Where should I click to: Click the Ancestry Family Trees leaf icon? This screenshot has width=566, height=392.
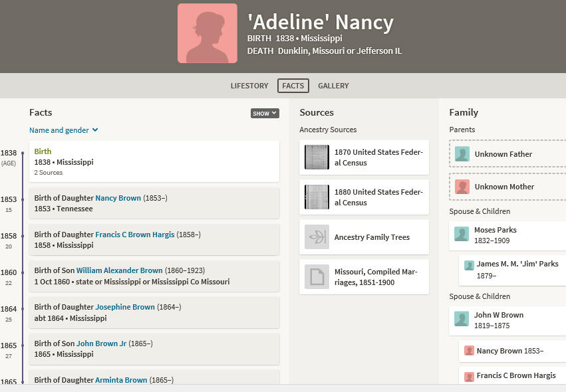coord(317,237)
